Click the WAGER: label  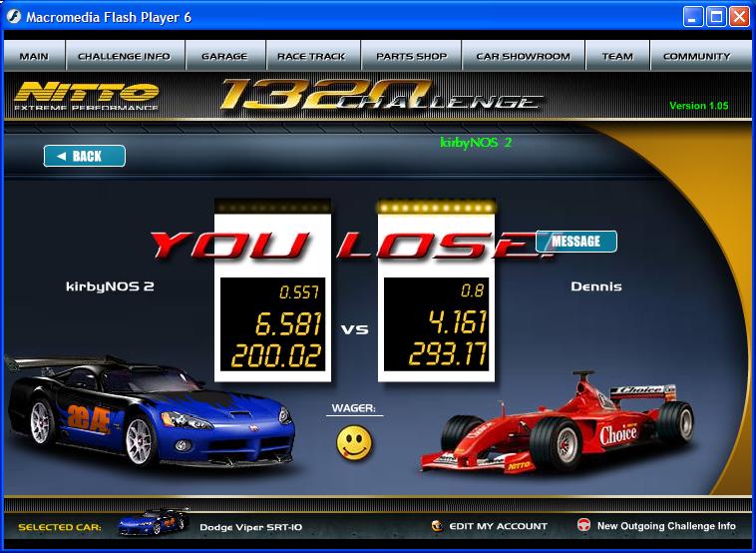pyautogui.click(x=354, y=408)
